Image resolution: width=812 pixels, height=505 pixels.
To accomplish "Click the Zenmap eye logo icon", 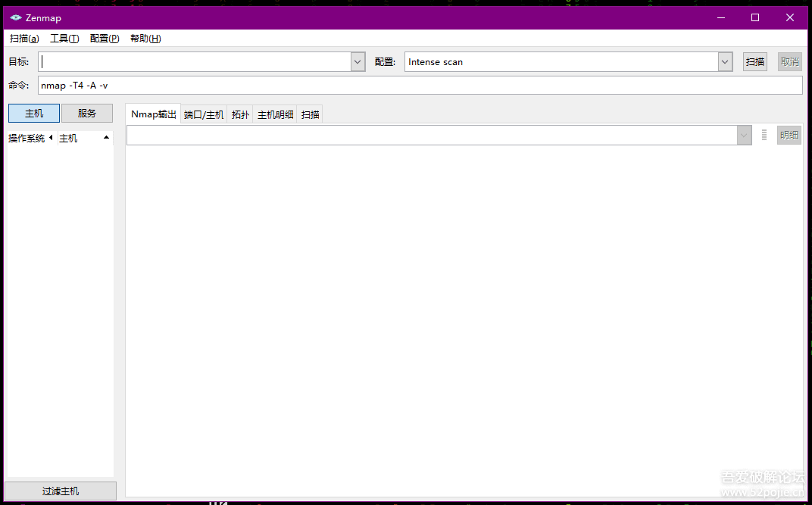I will [x=16, y=18].
